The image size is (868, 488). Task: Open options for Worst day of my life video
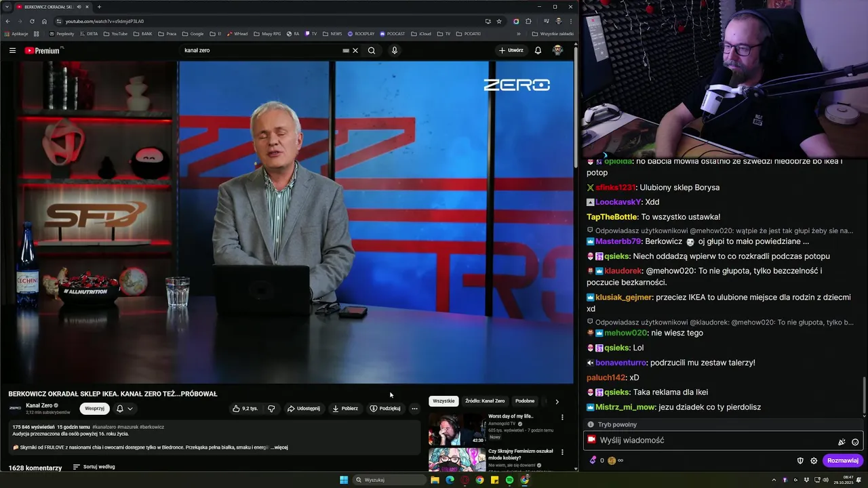(x=562, y=418)
